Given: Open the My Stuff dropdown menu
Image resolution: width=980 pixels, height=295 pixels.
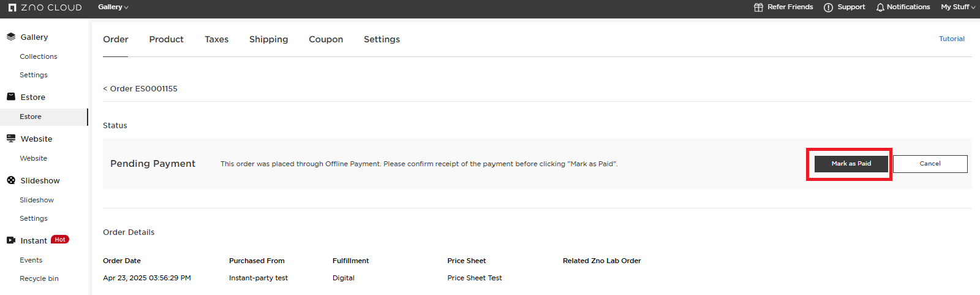Looking at the screenshot, I should click(x=958, y=7).
